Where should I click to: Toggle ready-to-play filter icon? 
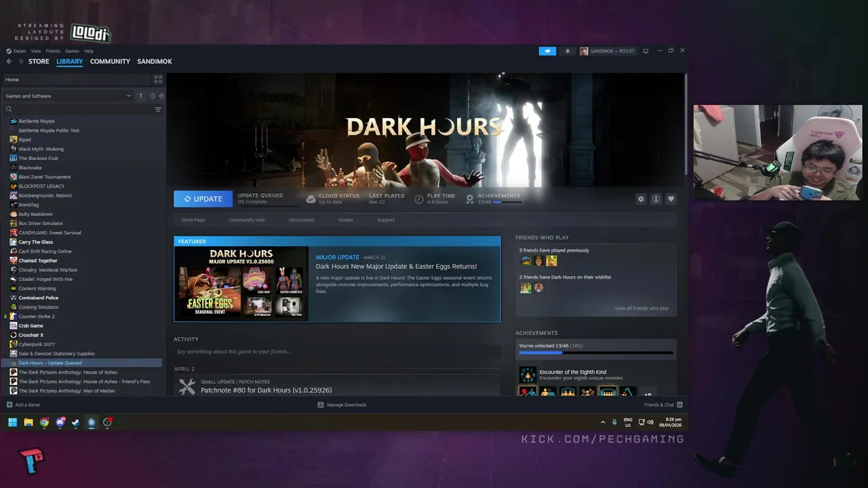[161, 96]
